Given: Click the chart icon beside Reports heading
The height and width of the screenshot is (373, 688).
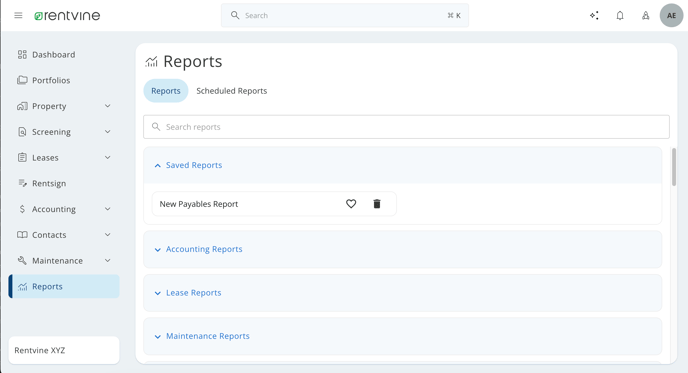Looking at the screenshot, I should click(x=151, y=61).
